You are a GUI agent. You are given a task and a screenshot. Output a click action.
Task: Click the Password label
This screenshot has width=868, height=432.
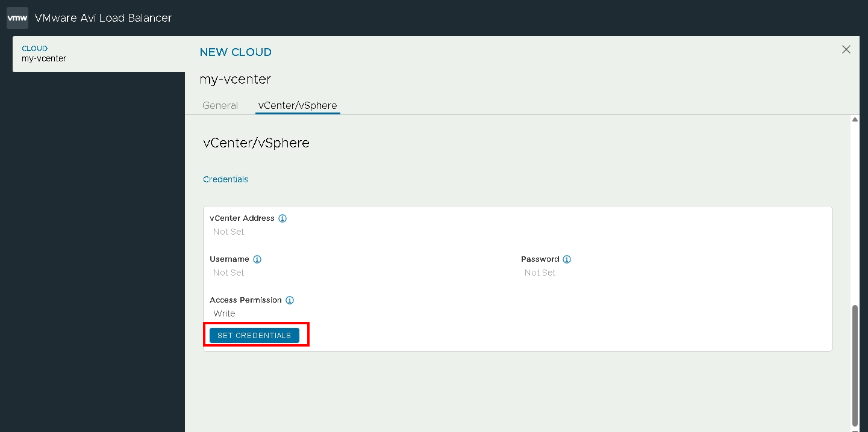[540, 259]
